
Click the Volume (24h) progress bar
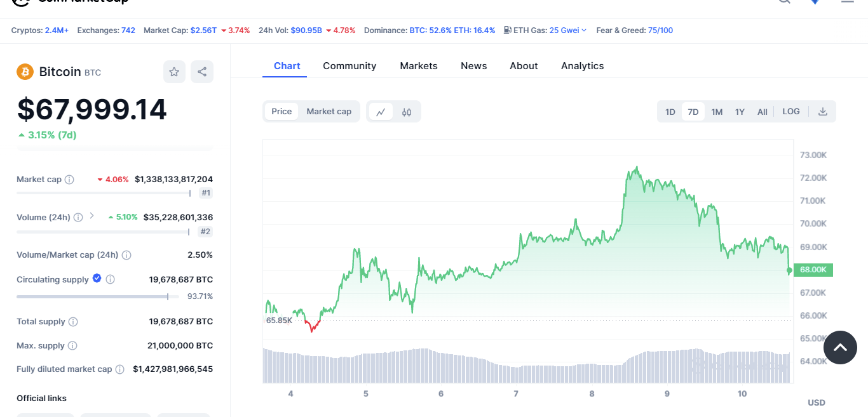103,232
